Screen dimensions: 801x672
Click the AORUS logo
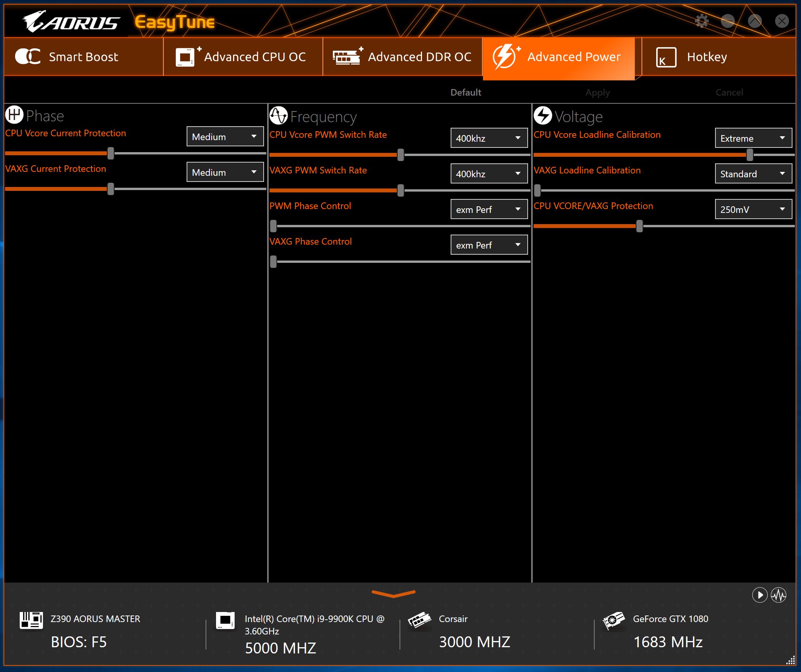[x=71, y=21]
